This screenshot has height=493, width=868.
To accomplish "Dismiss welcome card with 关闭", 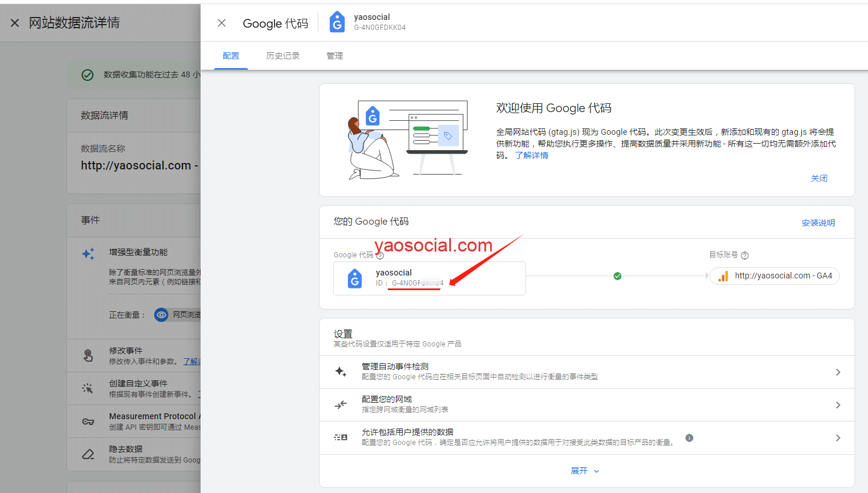I will tap(819, 178).
